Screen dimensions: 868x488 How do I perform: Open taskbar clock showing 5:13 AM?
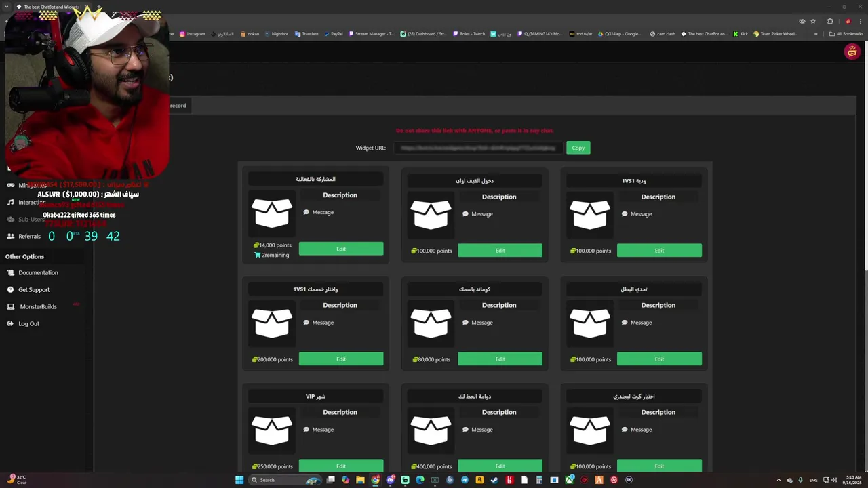tap(852, 480)
